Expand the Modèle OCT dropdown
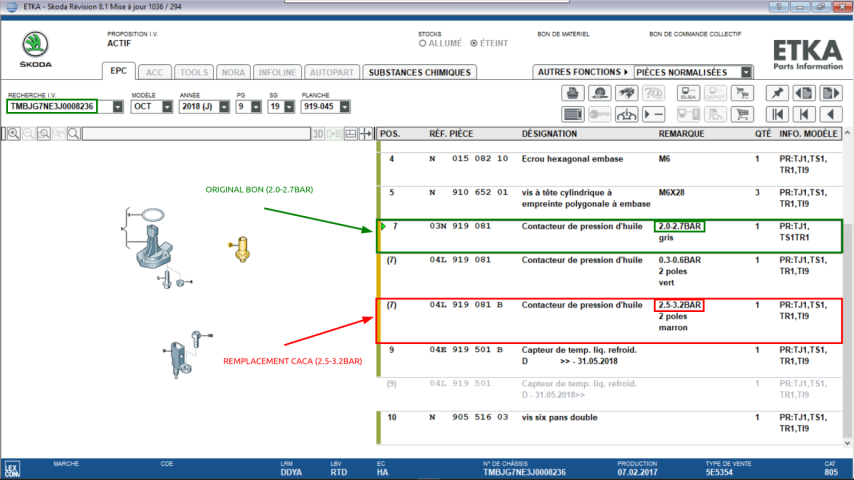The width and height of the screenshot is (854, 480). (167, 107)
